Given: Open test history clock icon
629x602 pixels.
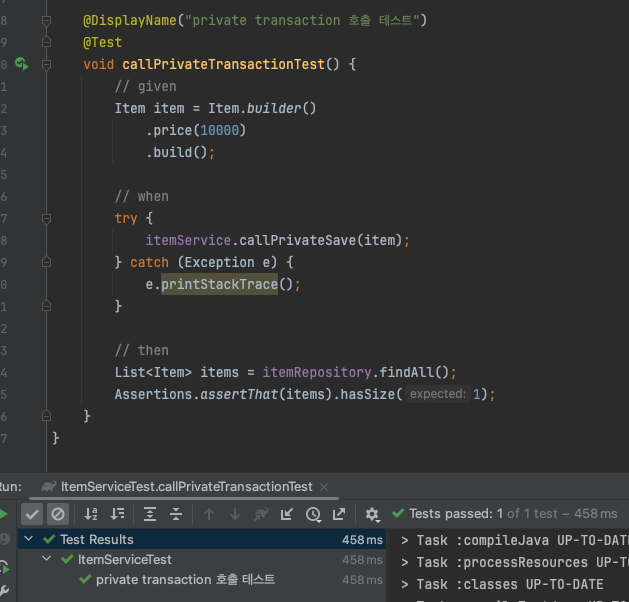Looking at the screenshot, I should tap(313, 514).
